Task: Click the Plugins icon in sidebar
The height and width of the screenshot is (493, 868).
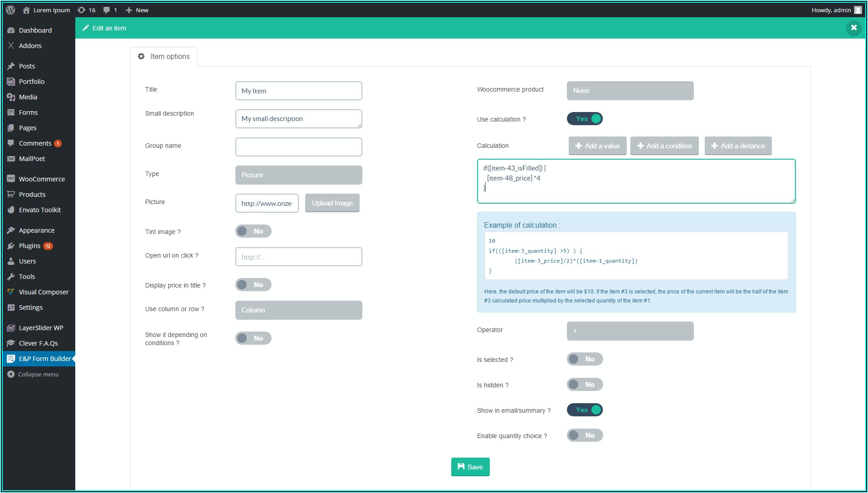Action: coord(11,246)
